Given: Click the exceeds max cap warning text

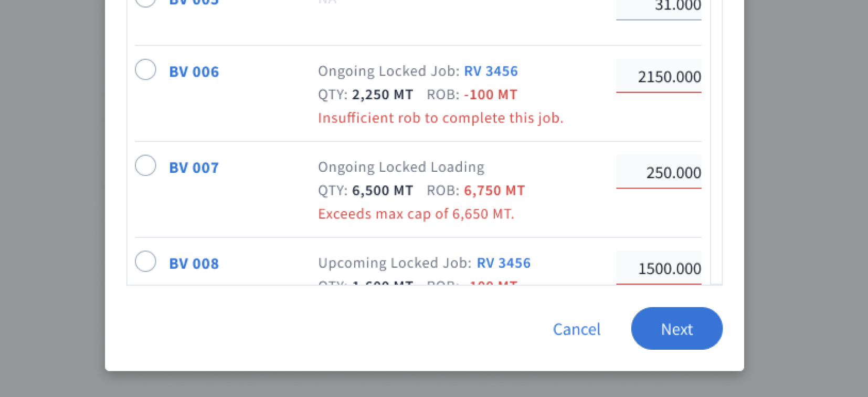Looking at the screenshot, I should [x=416, y=214].
